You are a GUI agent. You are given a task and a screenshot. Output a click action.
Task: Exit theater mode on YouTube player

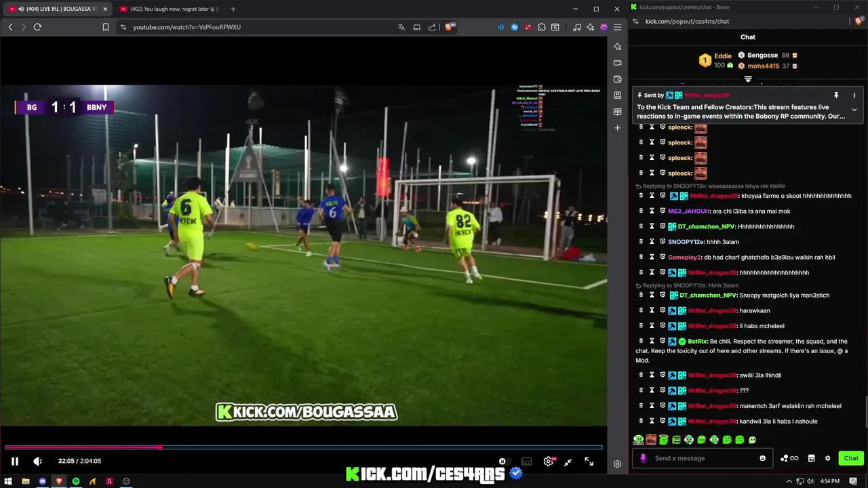(568, 462)
